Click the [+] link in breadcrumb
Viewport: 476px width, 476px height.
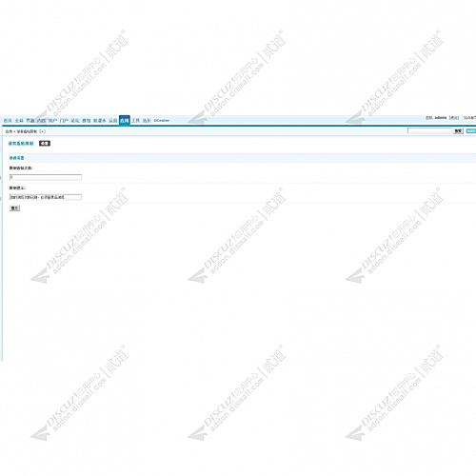[42, 131]
